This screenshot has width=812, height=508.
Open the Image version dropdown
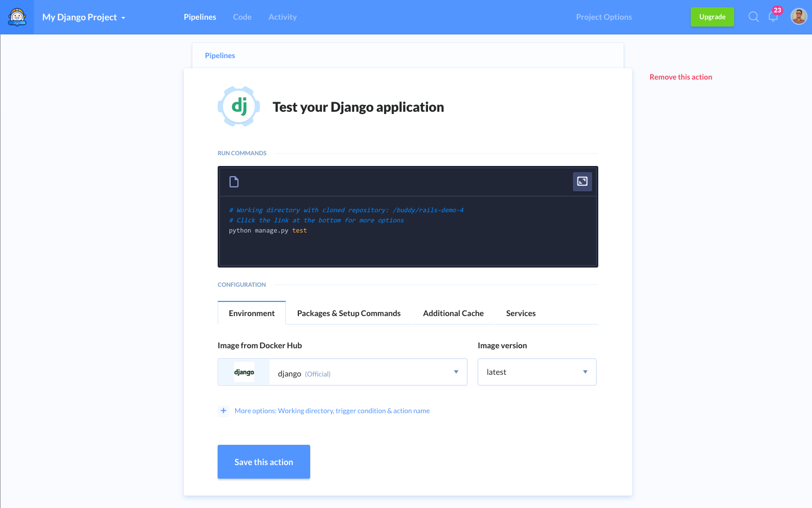(537, 372)
